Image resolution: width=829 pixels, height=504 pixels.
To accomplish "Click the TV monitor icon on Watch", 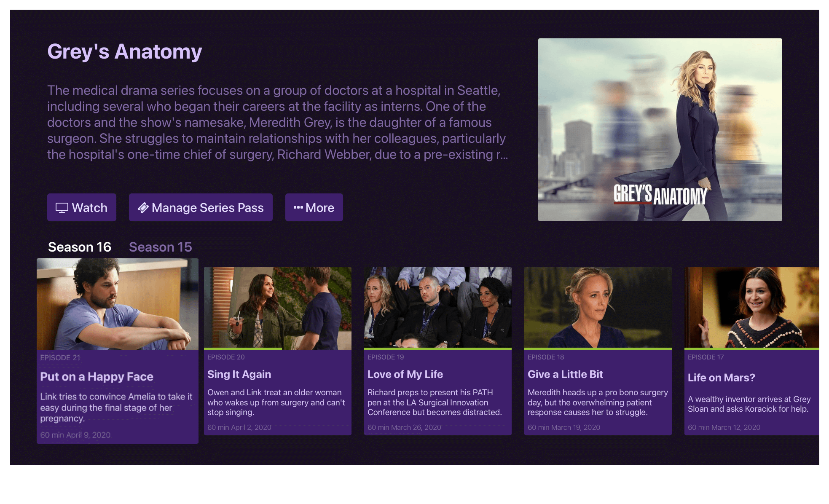I will coord(62,208).
